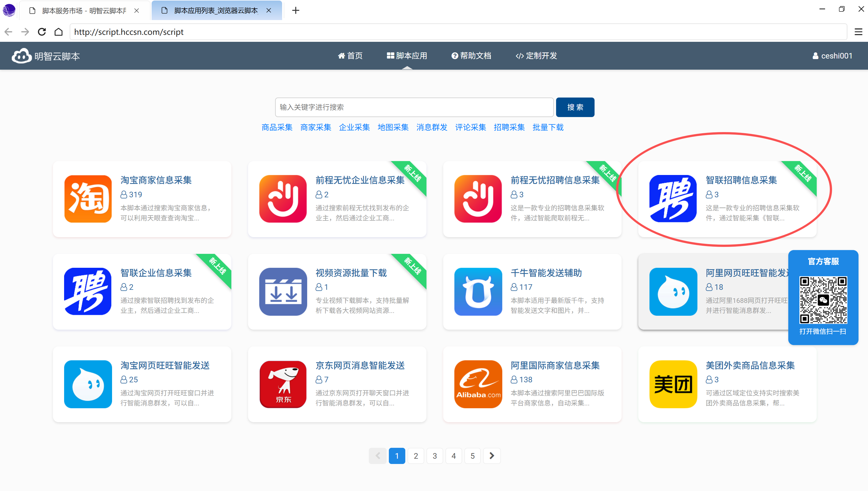Click the ceshi001 user account
This screenshot has height=491, width=868.
pyautogui.click(x=832, y=56)
